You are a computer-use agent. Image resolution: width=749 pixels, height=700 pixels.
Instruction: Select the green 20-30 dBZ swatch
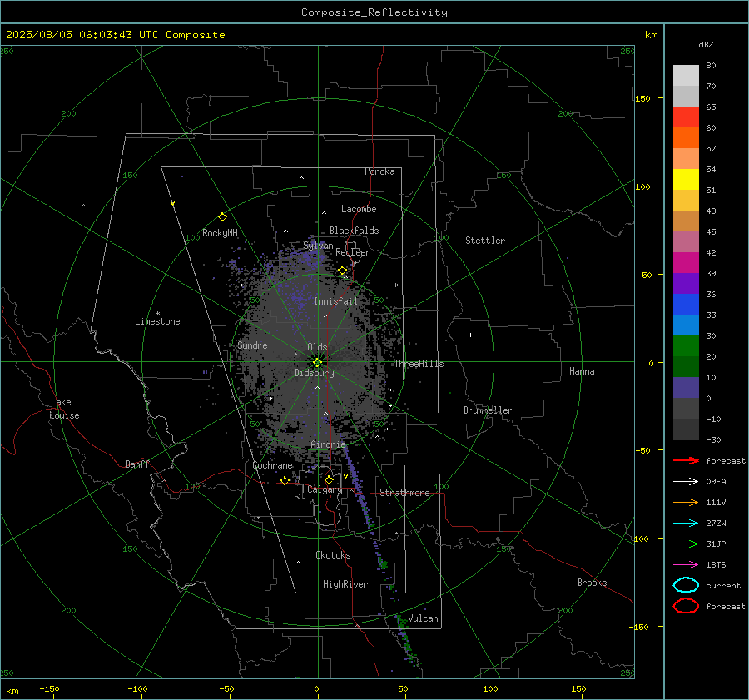tap(686, 346)
